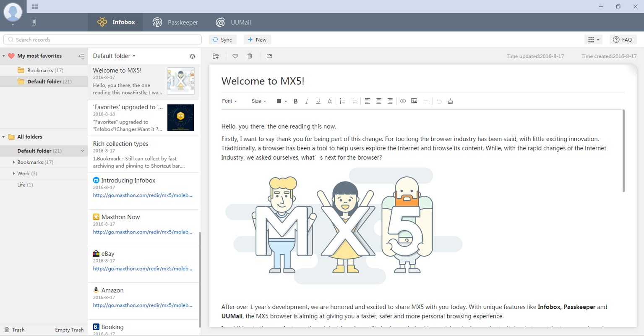Share the note with share icon
Screen dimensions: 644x336
tap(269, 56)
